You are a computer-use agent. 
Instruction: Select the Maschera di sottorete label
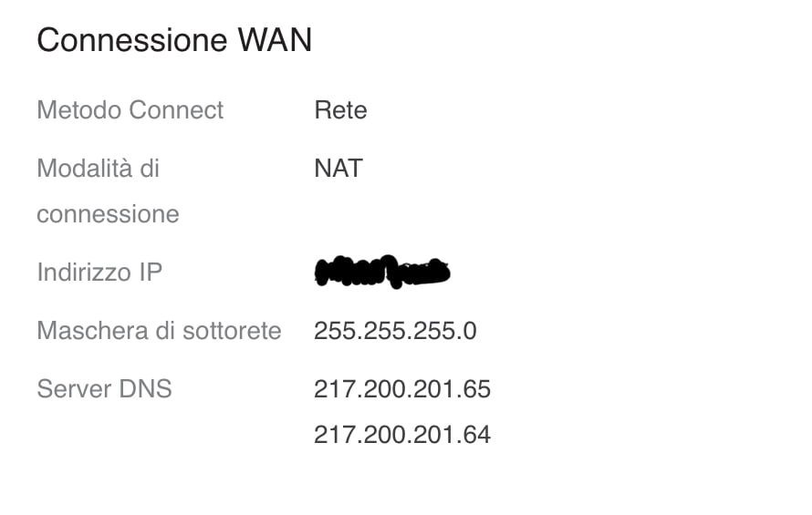pyautogui.click(x=159, y=331)
